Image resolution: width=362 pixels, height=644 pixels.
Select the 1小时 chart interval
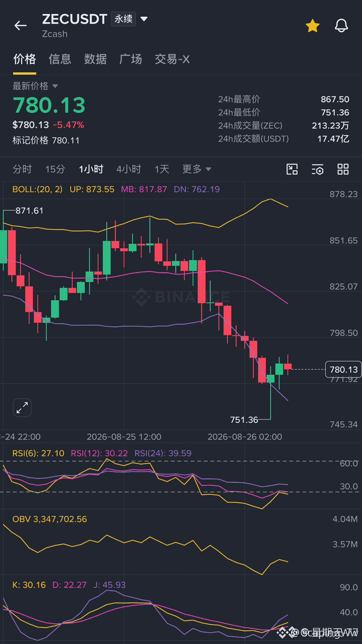pos(91,169)
